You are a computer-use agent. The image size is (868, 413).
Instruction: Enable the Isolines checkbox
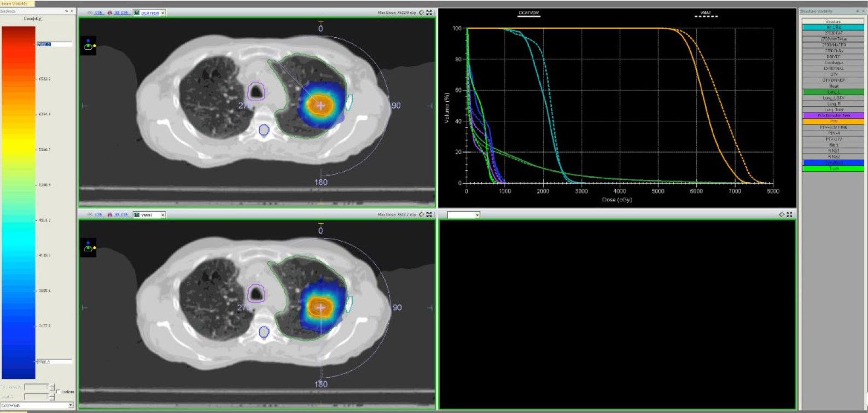click(x=59, y=392)
